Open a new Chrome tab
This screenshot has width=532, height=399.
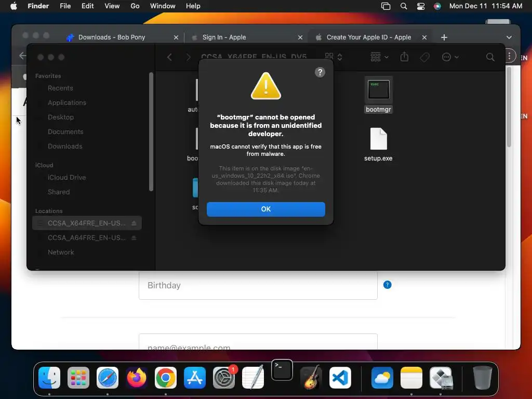coord(444,37)
